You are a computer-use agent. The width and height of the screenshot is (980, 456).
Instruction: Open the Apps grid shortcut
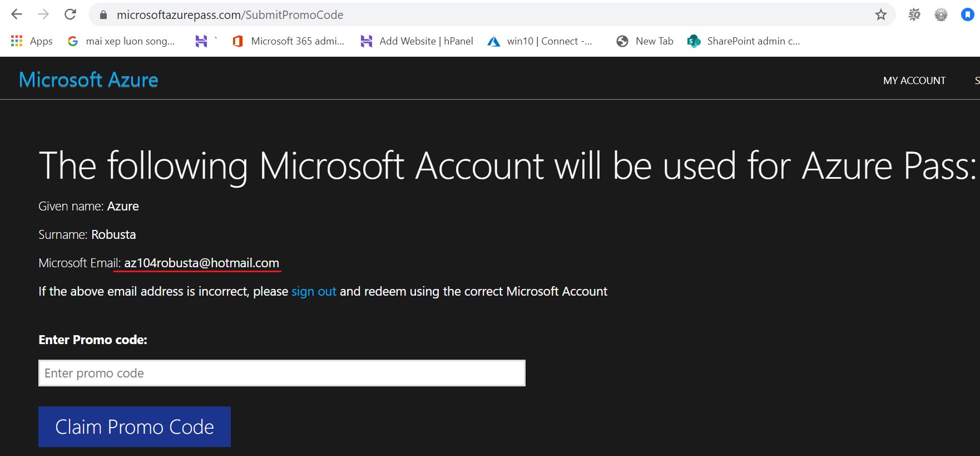point(32,41)
